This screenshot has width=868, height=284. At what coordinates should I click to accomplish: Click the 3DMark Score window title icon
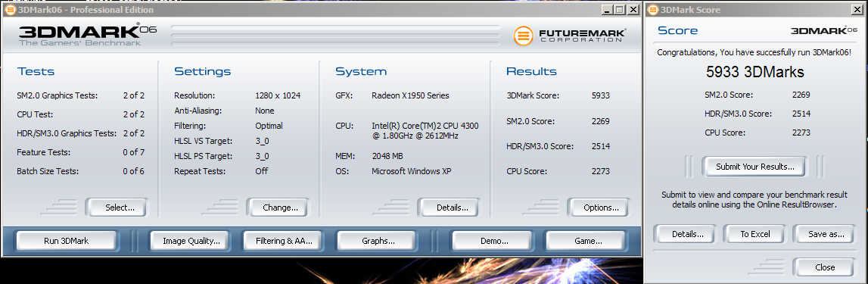pos(652,10)
